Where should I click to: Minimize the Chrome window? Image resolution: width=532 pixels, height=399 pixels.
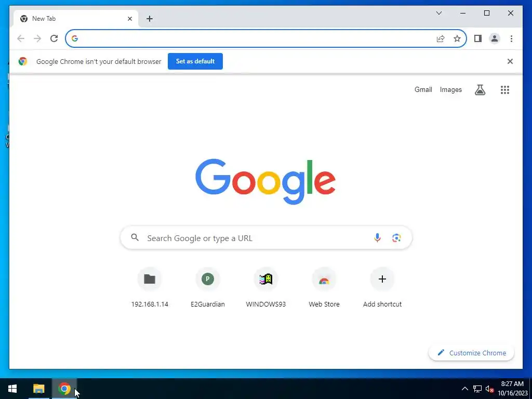point(463,13)
